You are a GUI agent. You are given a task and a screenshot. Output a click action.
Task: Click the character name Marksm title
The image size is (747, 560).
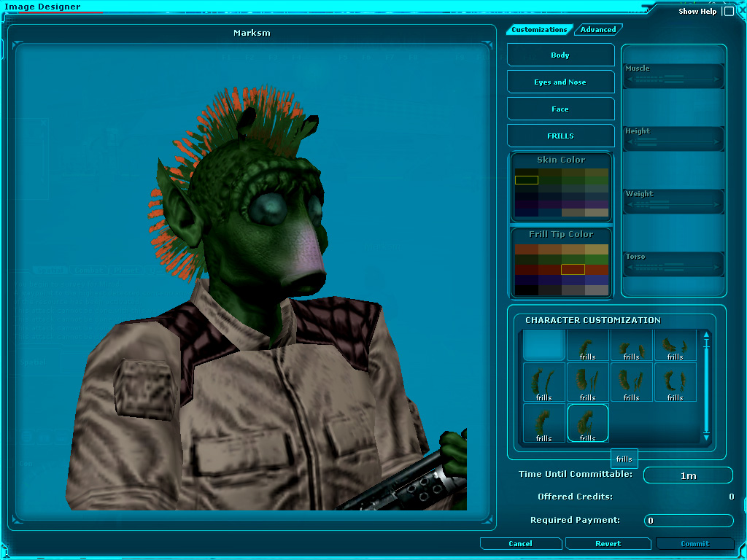252,33
